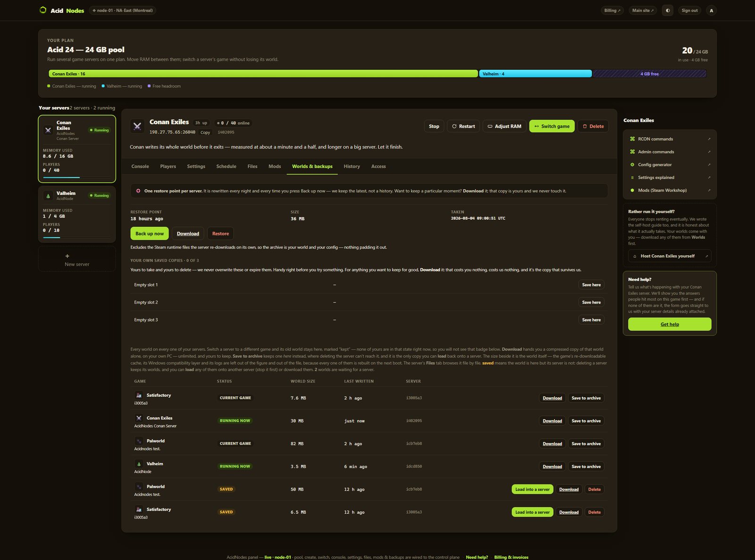Image resolution: width=755 pixels, height=560 pixels.
Task: Click the Acid Nodes logo
Action: tap(61, 10)
